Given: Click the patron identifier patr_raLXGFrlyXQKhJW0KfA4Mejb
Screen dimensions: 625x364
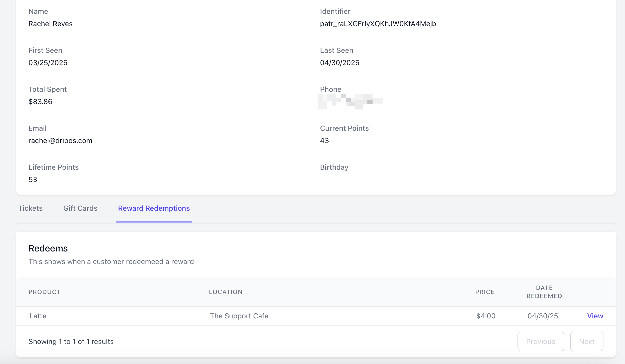Looking at the screenshot, I should click(x=378, y=24).
